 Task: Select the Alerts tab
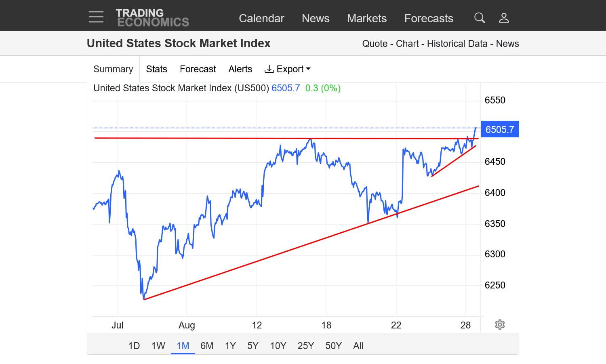coord(240,69)
